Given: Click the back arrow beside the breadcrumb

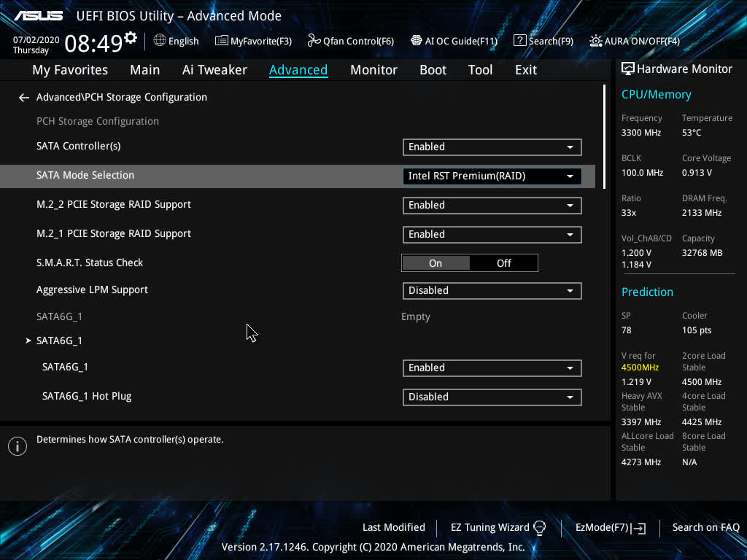Looking at the screenshot, I should pos(24,98).
